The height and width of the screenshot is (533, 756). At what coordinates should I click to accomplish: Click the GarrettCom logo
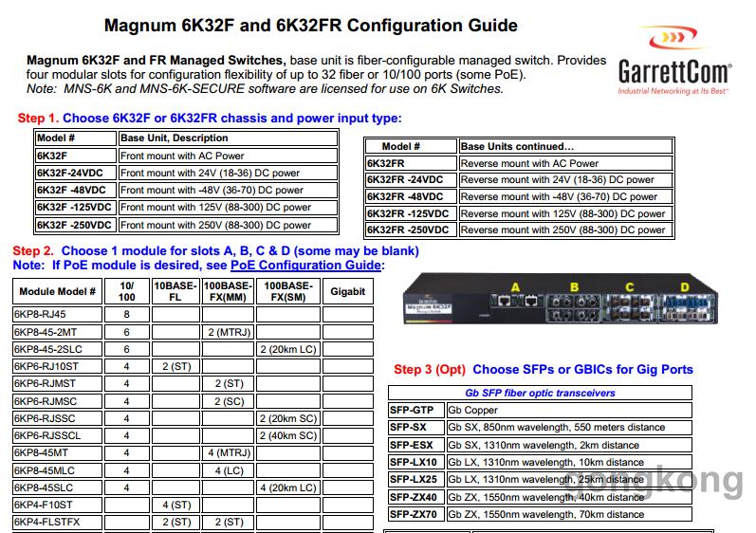pyautogui.click(x=674, y=61)
